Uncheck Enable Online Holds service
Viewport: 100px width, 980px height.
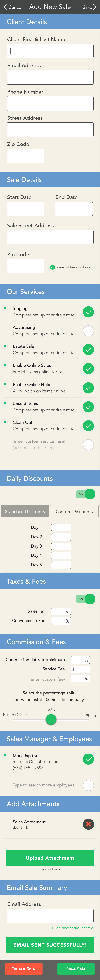click(x=88, y=388)
